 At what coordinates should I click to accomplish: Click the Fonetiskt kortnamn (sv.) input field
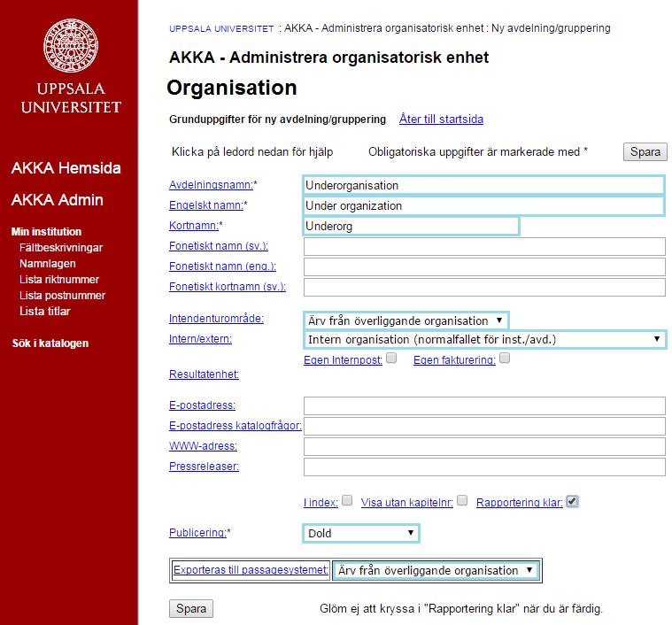click(484, 287)
